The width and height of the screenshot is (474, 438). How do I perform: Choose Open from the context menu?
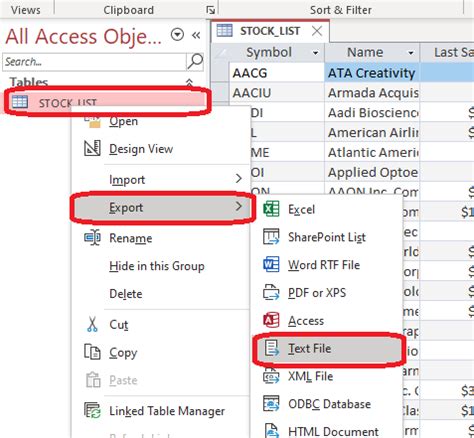(x=124, y=121)
